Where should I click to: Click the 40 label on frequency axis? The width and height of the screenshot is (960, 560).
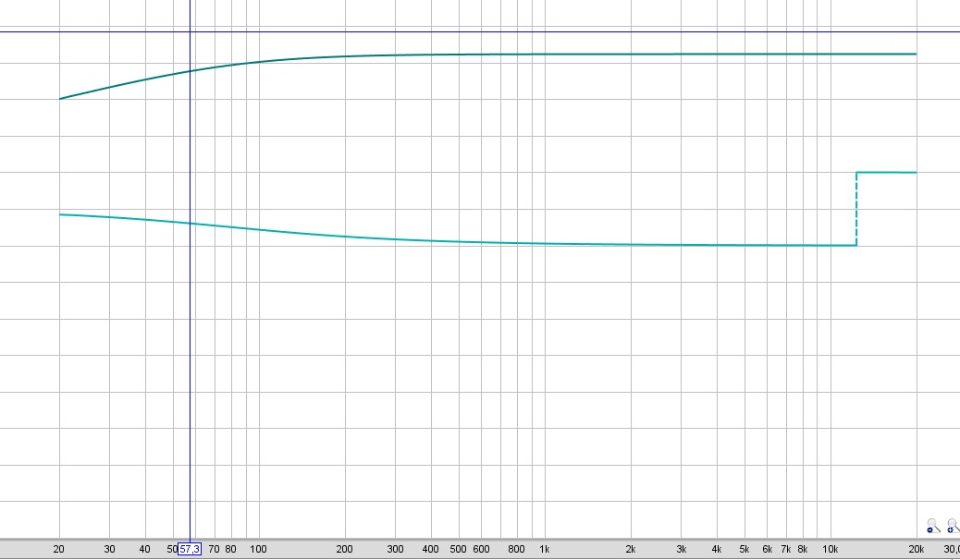[144, 549]
